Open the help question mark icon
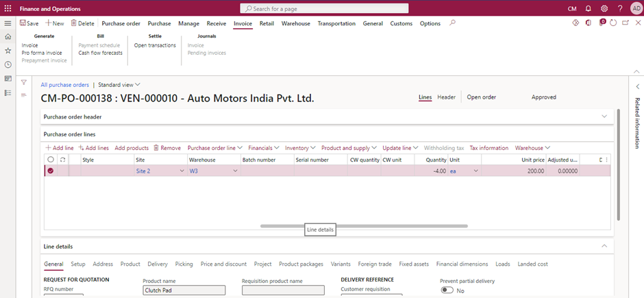This screenshot has width=644, height=298. [620, 9]
